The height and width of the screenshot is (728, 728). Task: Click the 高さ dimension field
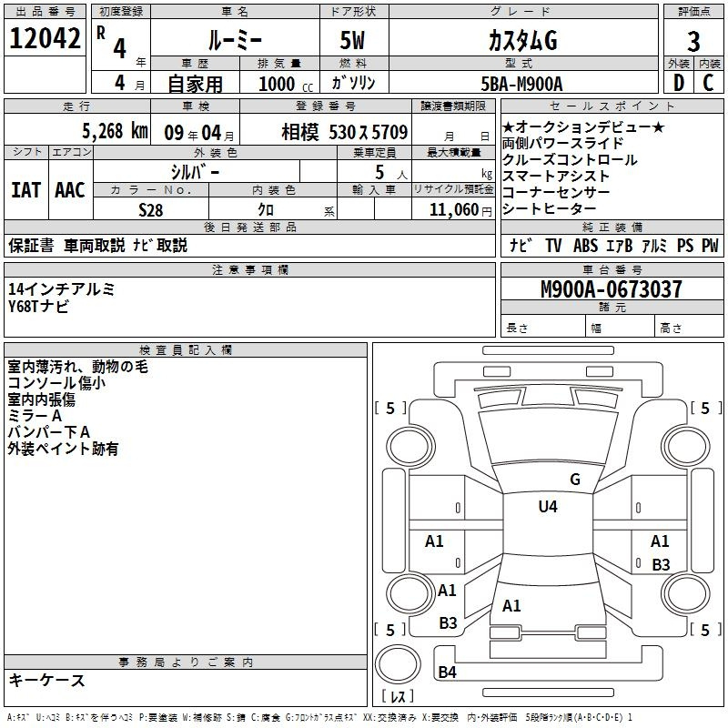coord(689,327)
